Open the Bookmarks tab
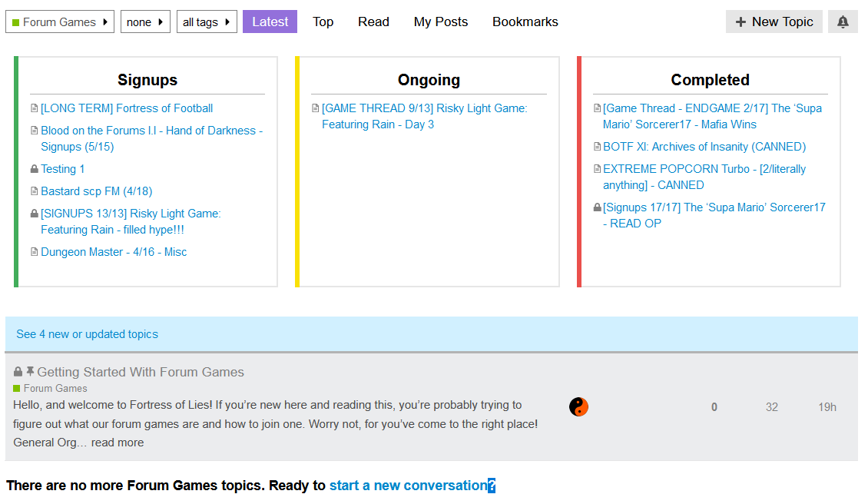 525,22
